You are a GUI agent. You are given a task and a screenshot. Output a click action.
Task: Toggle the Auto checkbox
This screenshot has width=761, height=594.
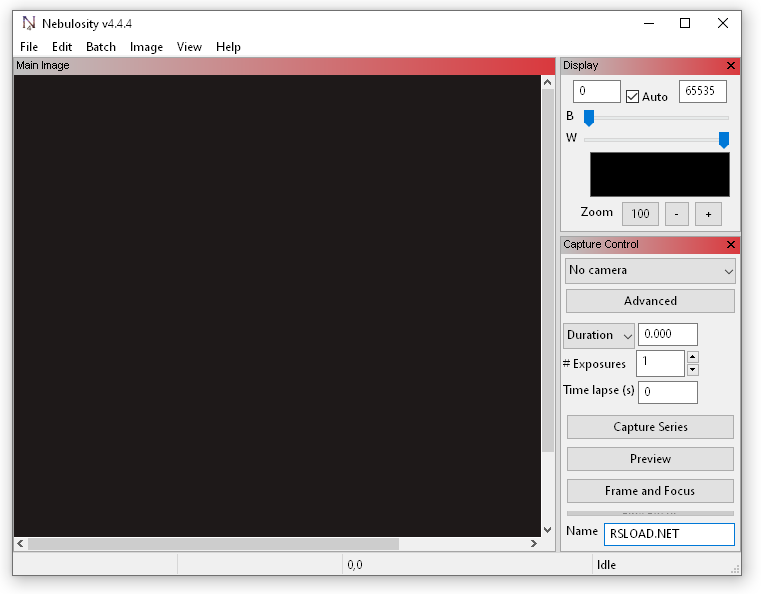pyautogui.click(x=632, y=97)
